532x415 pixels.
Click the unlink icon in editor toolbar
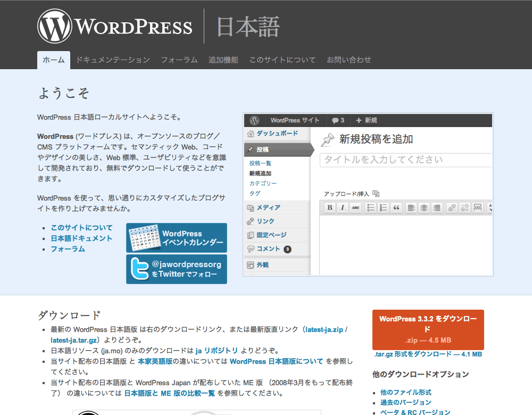pos(465,207)
